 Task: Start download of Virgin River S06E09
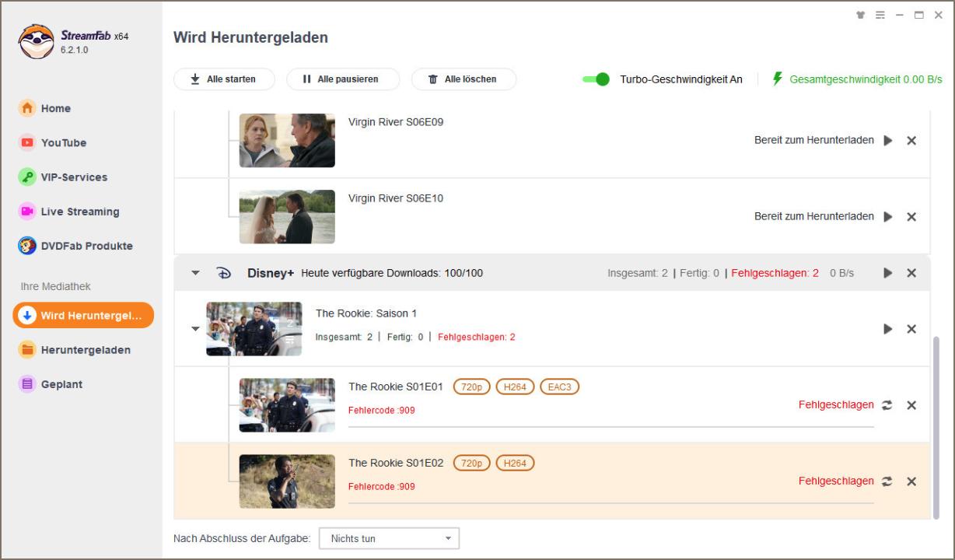[888, 141]
